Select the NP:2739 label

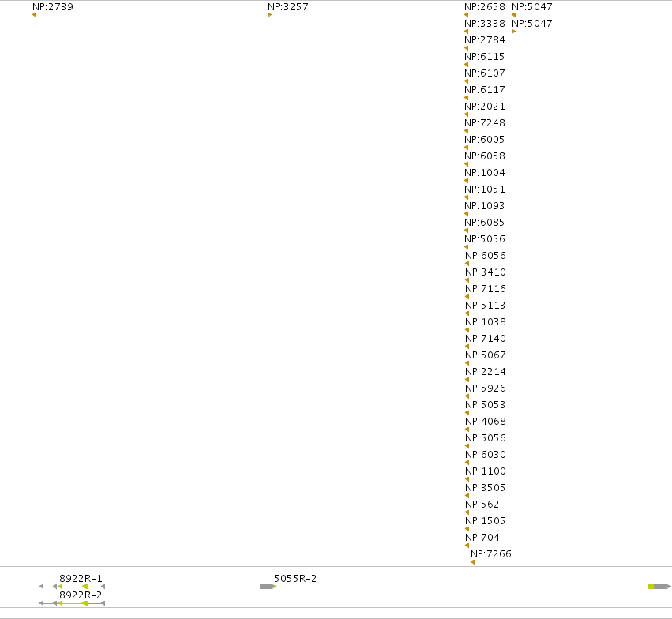(x=53, y=7)
